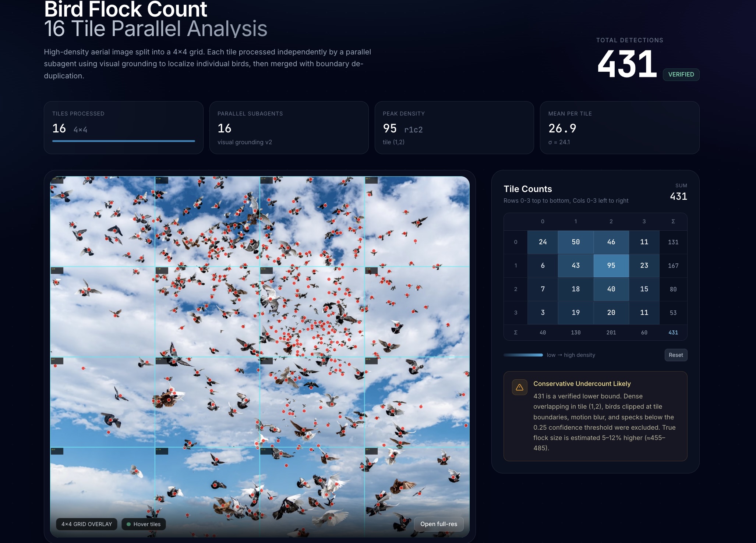Image resolution: width=756 pixels, height=543 pixels.
Task: Click the VERIFIED badge
Action: [681, 74]
